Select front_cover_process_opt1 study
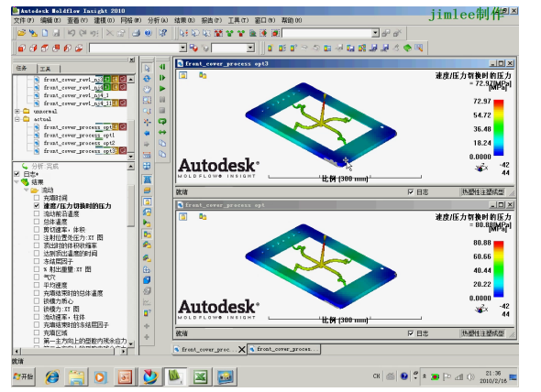 80,136
